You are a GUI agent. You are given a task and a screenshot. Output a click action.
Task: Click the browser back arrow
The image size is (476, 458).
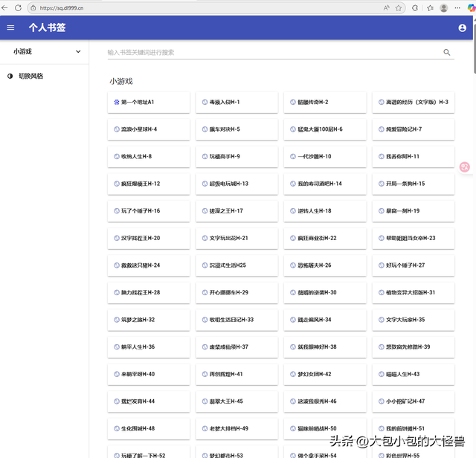[6, 7]
